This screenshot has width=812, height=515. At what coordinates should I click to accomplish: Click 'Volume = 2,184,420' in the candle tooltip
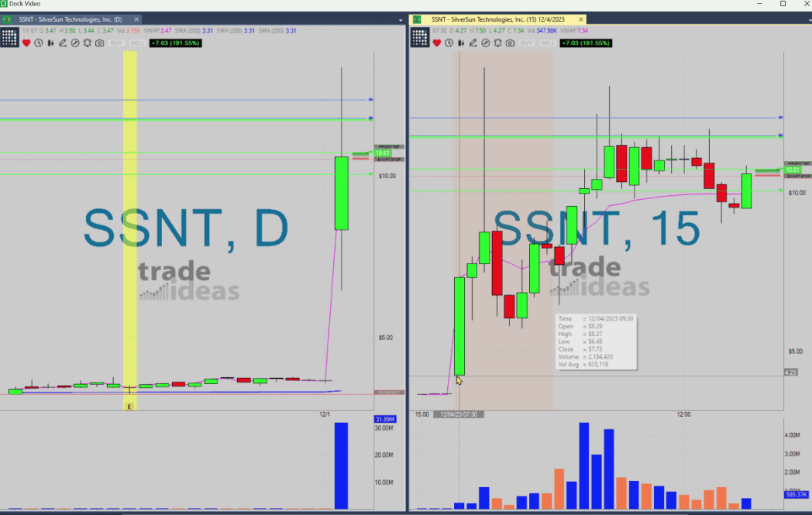coord(586,357)
